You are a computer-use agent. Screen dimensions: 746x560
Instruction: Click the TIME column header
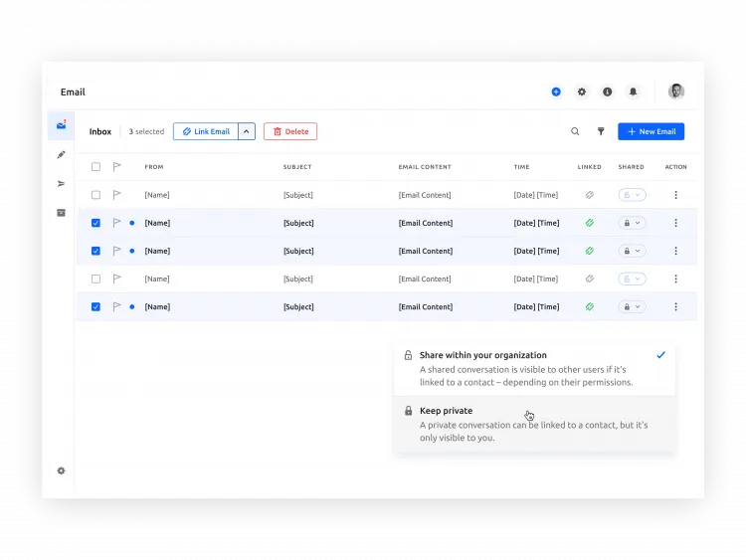[521, 167]
